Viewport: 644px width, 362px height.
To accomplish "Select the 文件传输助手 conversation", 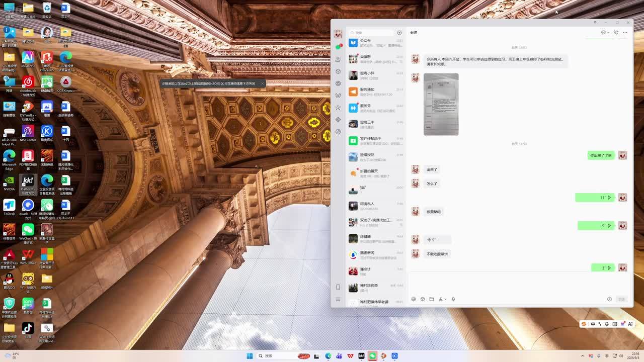I will click(376, 141).
